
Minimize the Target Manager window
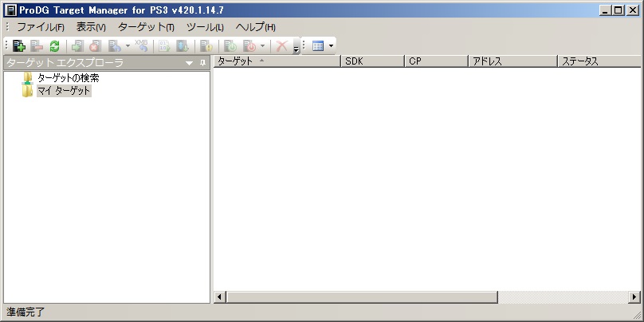coord(605,10)
